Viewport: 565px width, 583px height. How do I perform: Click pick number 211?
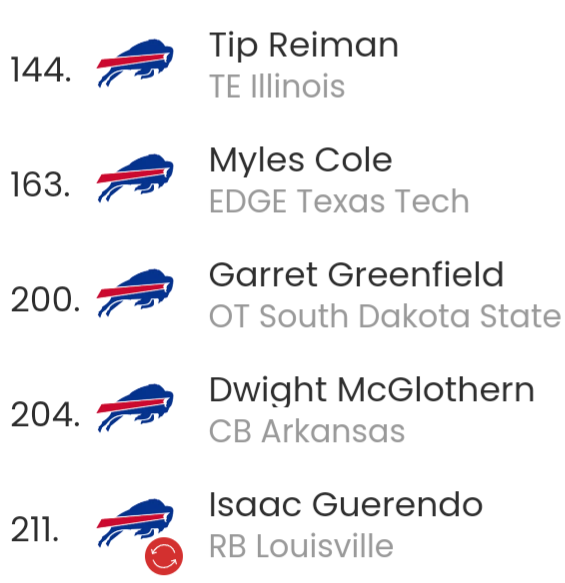35,529
